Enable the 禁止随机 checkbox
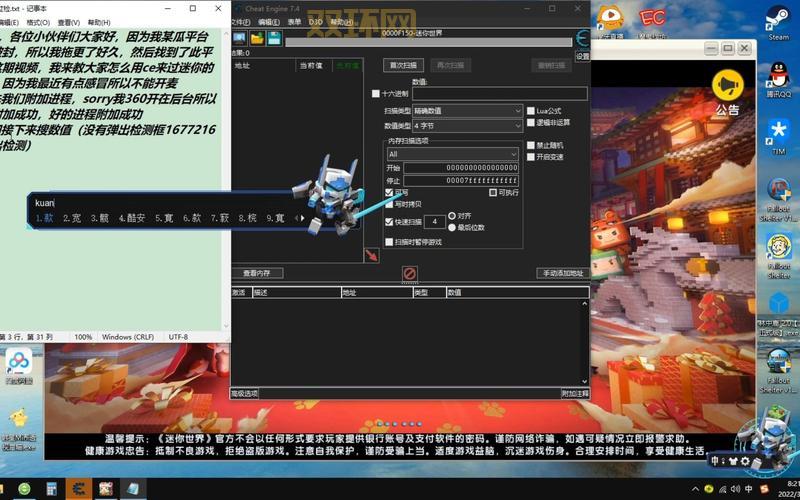 coord(531,145)
